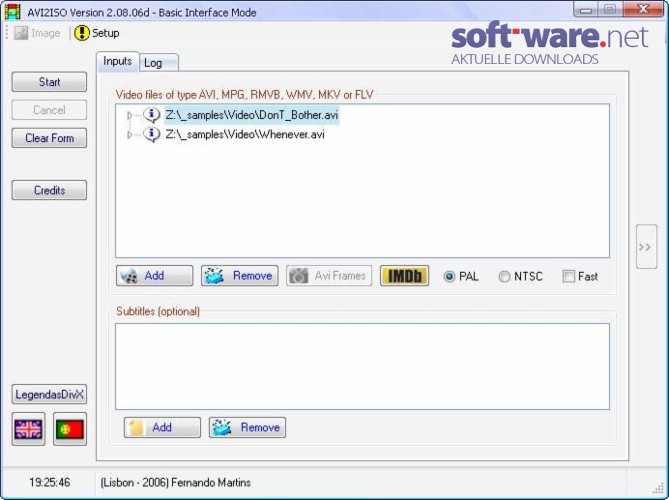Open the Credits dialog
This screenshot has width=669, height=500.
[x=49, y=190]
